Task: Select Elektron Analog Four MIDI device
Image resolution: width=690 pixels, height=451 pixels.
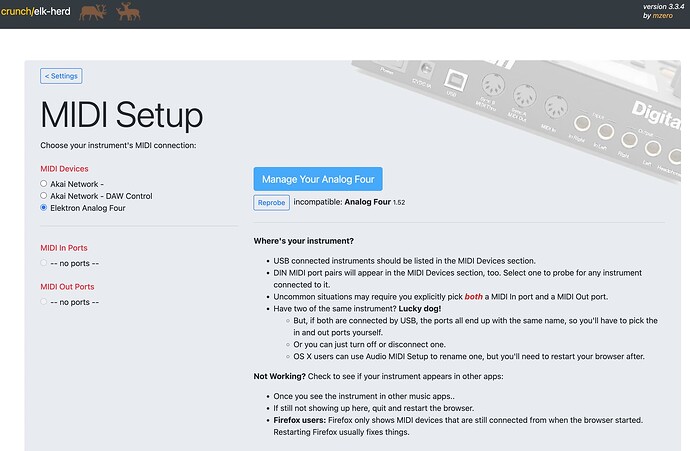Action: (44, 208)
